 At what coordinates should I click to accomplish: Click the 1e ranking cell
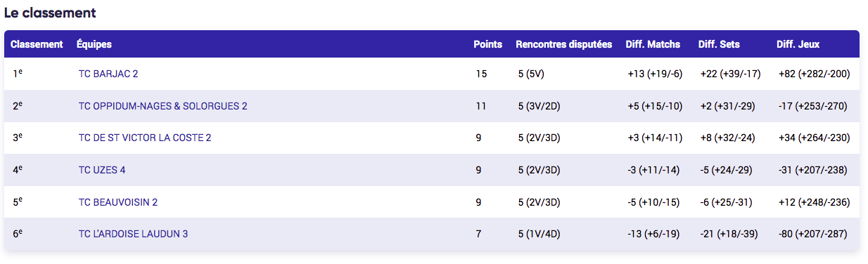pyautogui.click(x=17, y=73)
